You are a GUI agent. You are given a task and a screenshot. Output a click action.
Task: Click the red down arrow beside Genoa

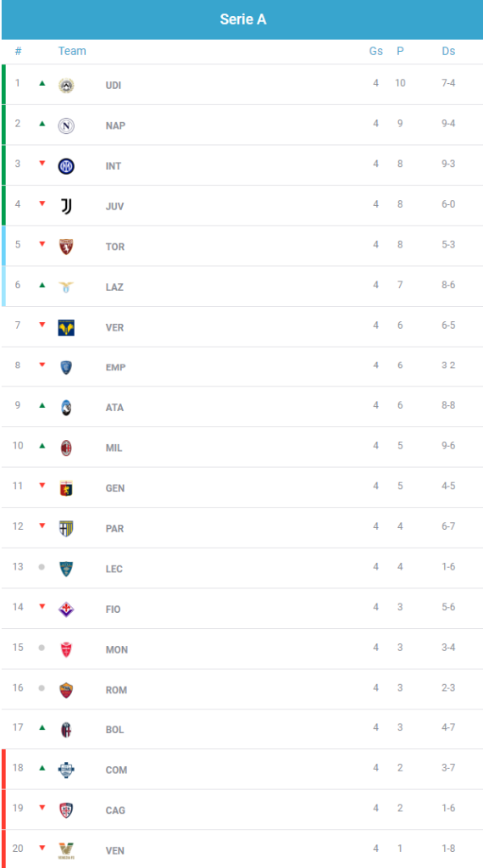(x=42, y=486)
